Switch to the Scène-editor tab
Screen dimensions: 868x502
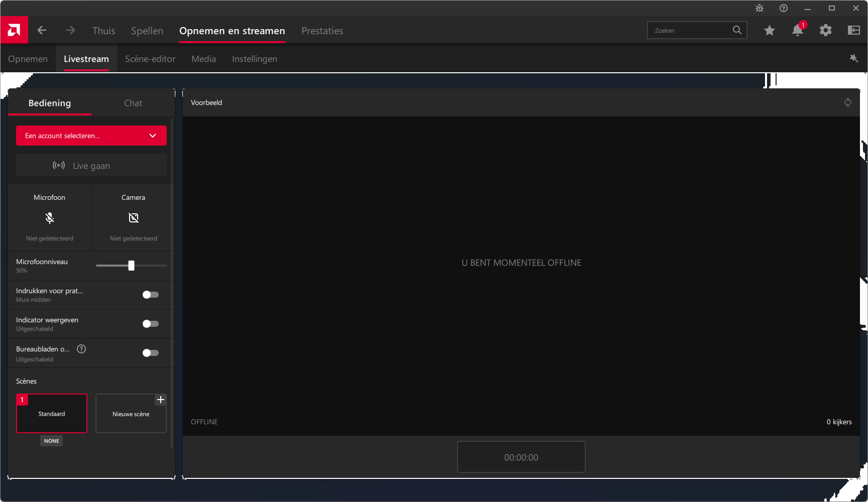coord(150,59)
